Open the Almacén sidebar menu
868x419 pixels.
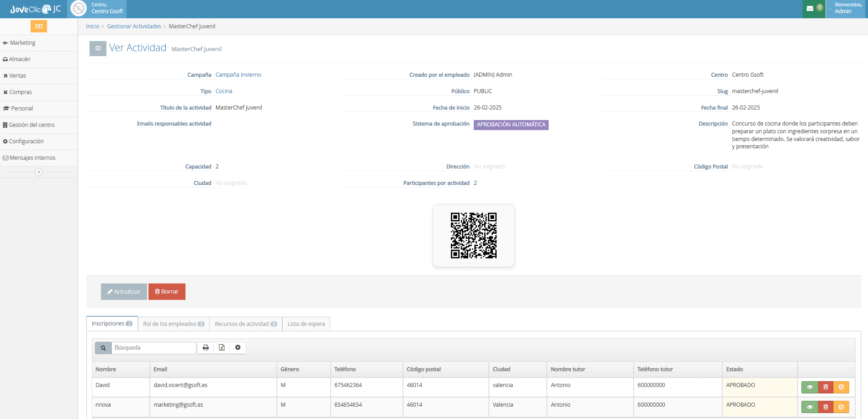point(39,59)
